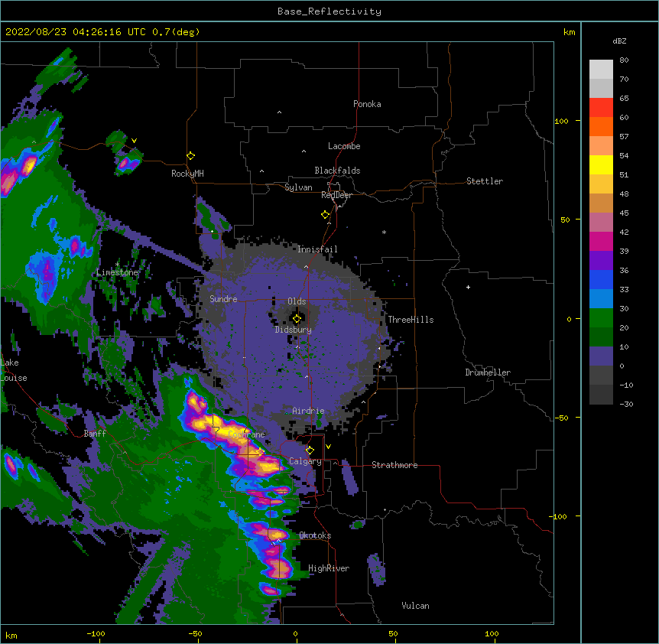Pick the salmon 54-57 dBZ legend swatch
The height and width of the screenshot is (644, 659).
point(601,145)
